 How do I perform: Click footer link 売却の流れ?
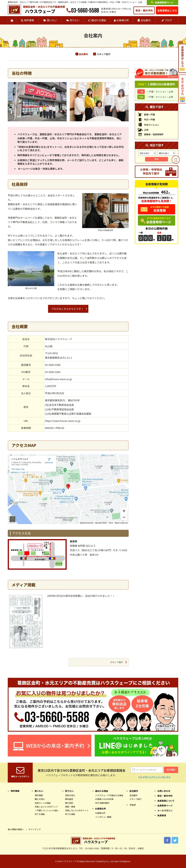tap(70, 796)
